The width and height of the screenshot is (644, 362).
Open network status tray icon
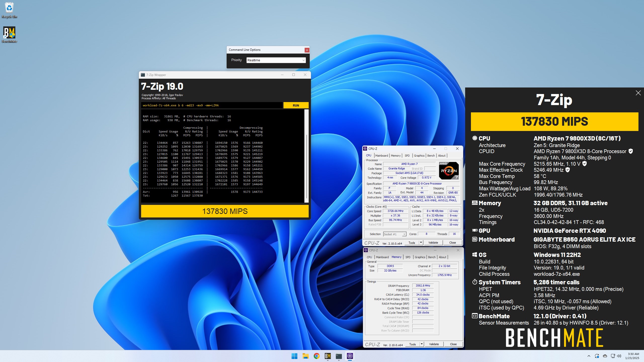pos(613,356)
